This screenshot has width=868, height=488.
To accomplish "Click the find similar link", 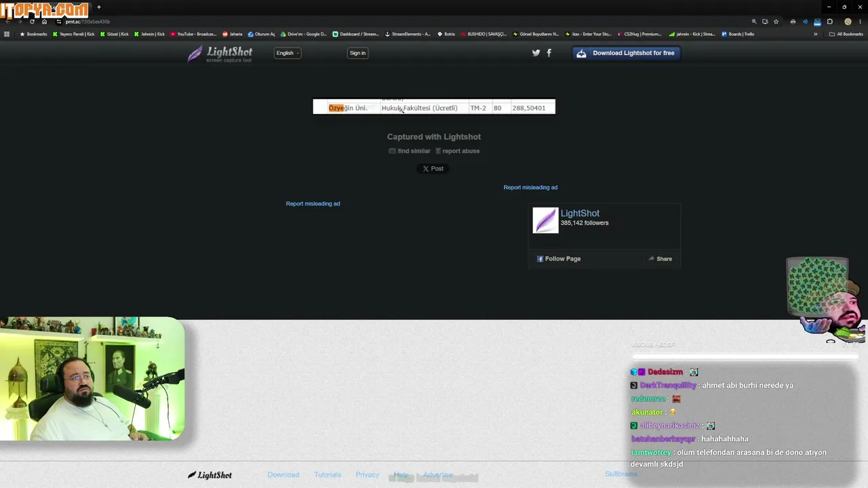I will click(x=410, y=151).
